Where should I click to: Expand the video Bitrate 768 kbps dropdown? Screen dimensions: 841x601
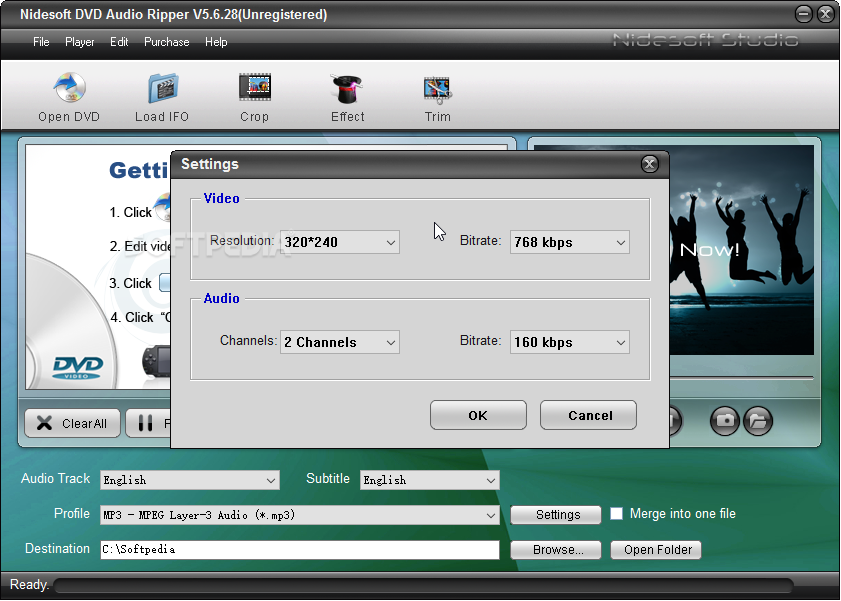coord(570,242)
